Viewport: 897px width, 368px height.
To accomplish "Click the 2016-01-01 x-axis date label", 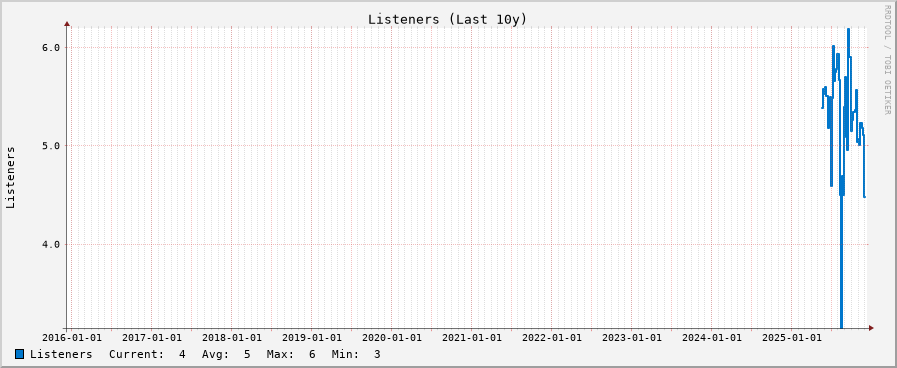I will click(72, 338).
